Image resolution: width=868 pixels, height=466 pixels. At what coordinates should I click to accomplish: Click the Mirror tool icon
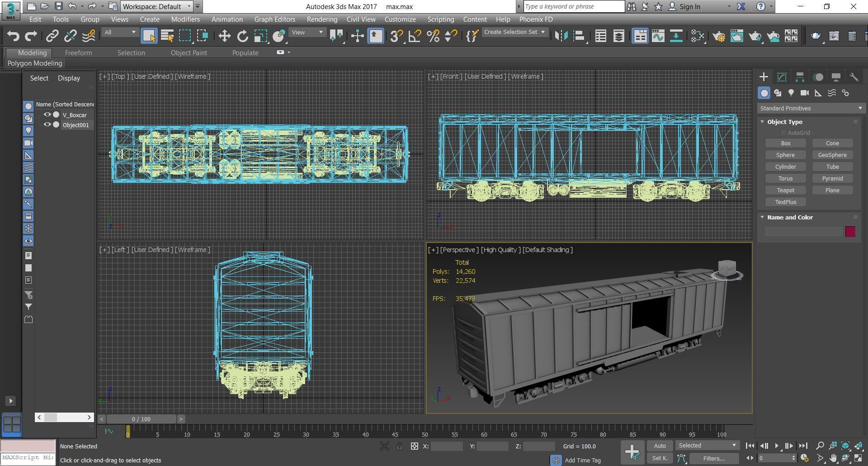[x=561, y=36]
